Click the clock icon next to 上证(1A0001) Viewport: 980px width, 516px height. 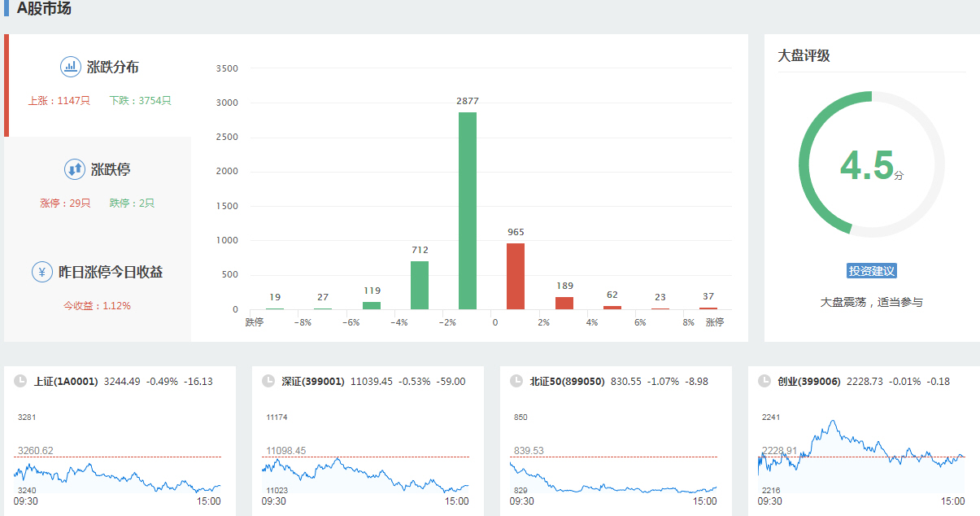20,381
